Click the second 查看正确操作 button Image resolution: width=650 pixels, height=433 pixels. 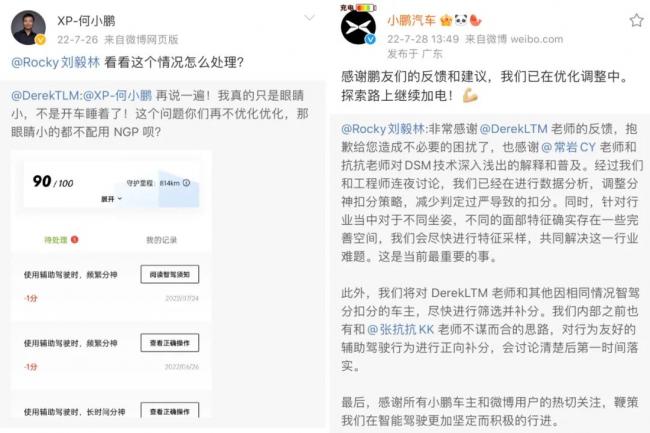[170, 411]
